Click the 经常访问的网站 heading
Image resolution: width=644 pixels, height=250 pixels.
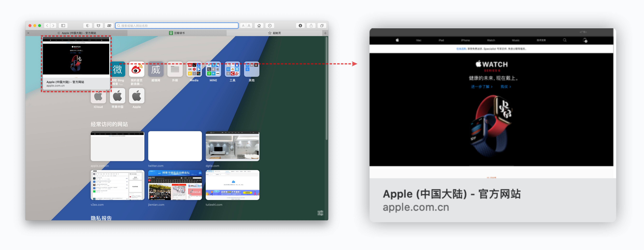[x=109, y=124]
